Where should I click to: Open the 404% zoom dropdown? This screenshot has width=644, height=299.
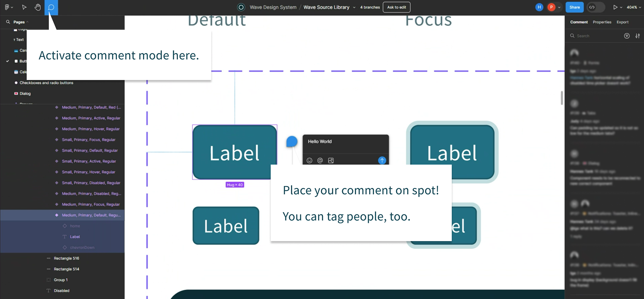634,7
